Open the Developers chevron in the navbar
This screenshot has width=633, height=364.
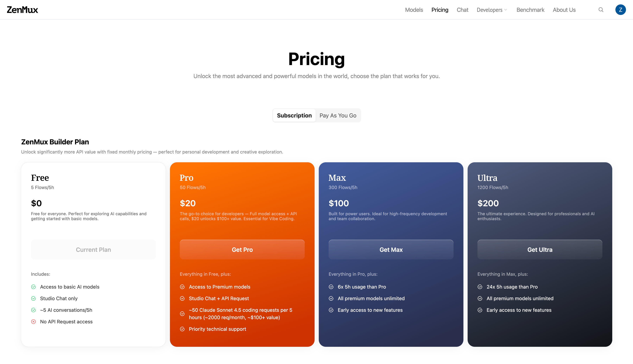(506, 10)
